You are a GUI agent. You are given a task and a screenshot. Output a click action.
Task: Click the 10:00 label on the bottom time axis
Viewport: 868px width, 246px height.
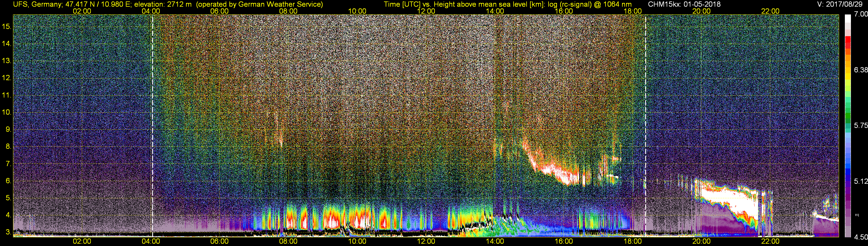click(x=357, y=242)
